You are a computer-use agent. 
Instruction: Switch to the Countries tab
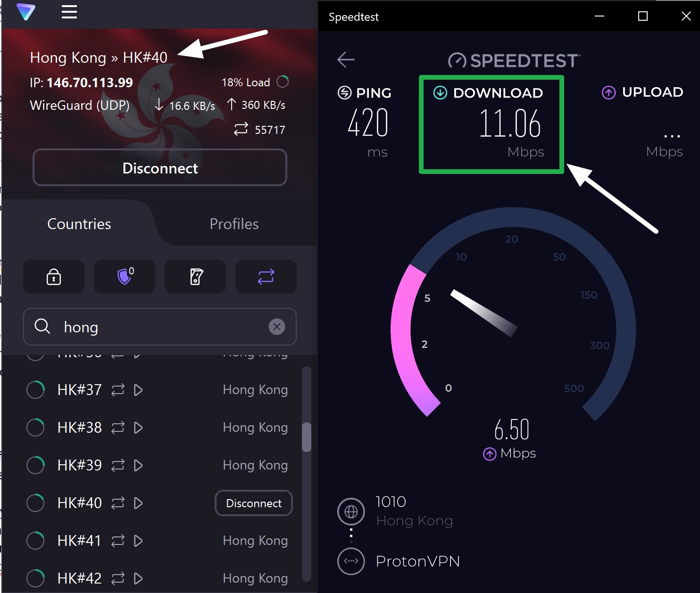pos(79,224)
